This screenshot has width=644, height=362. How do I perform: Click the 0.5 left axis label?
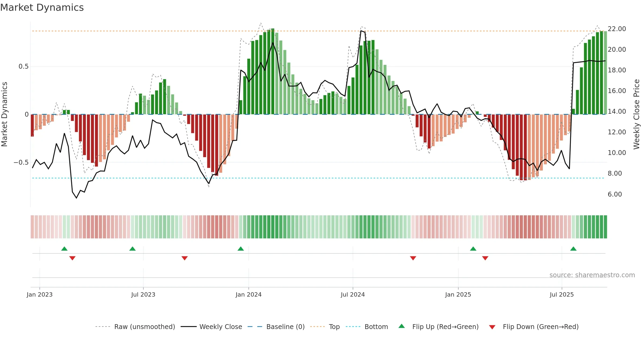24,66
